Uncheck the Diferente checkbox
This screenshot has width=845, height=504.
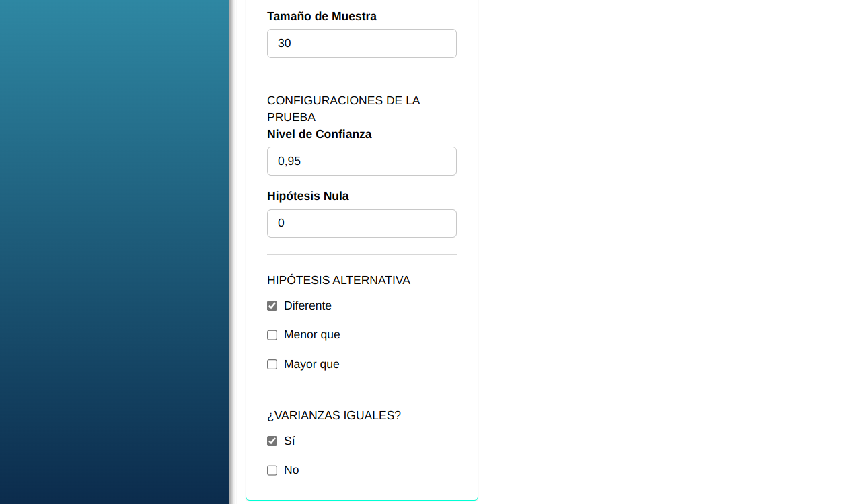point(272,306)
